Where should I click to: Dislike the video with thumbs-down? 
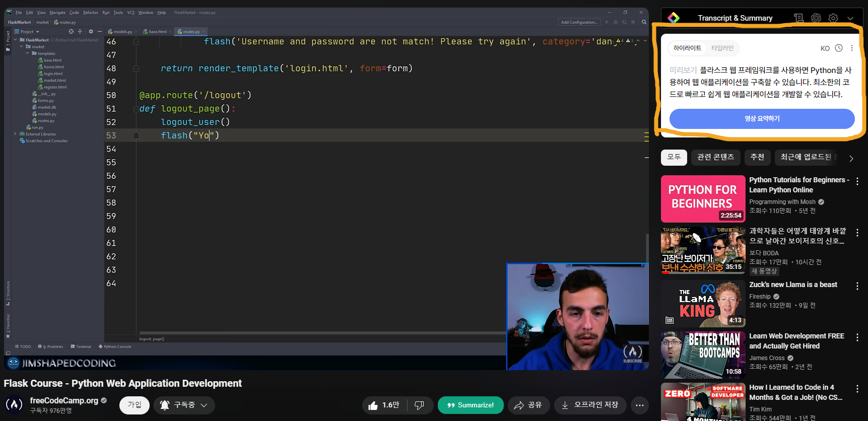click(419, 405)
